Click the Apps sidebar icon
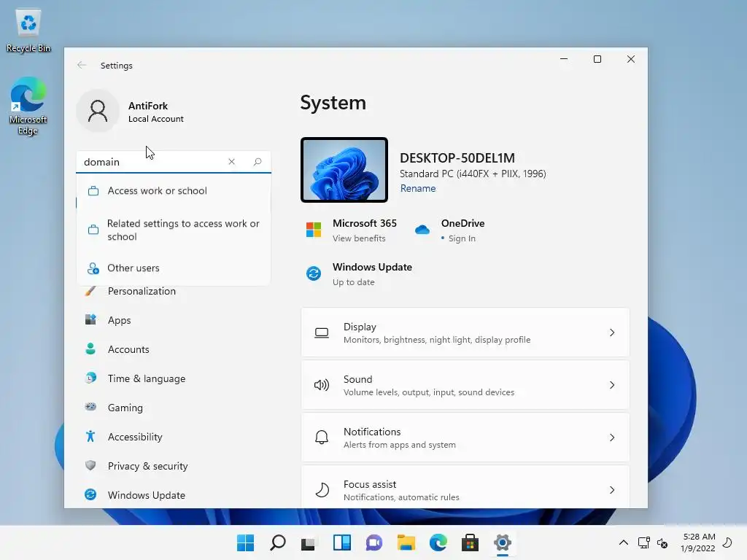The height and width of the screenshot is (560, 747). coord(90,319)
